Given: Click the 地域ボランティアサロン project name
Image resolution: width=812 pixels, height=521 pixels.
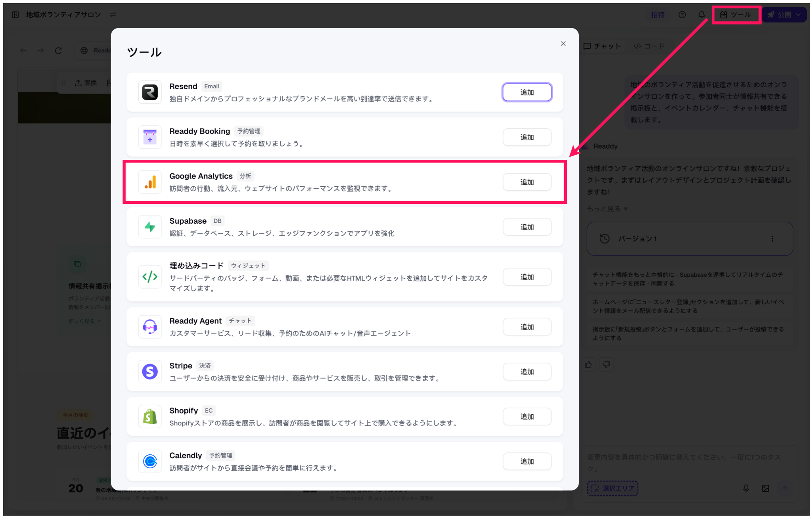Looking at the screenshot, I should pos(63,15).
